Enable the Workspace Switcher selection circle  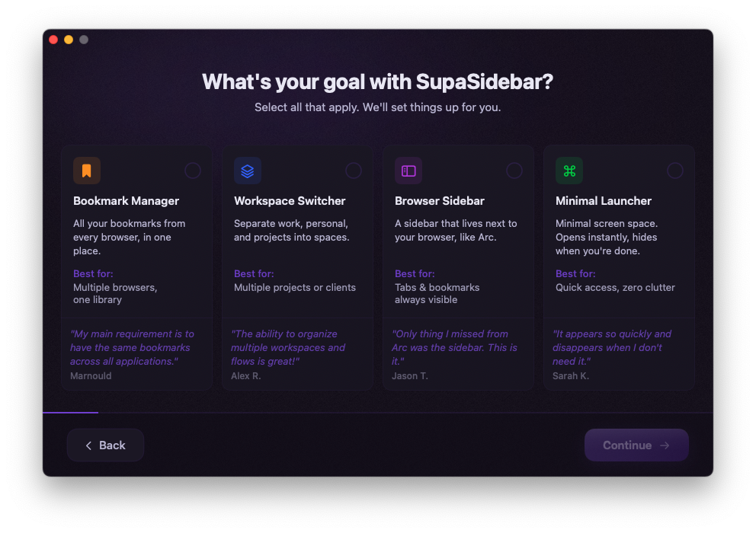coord(354,171)
